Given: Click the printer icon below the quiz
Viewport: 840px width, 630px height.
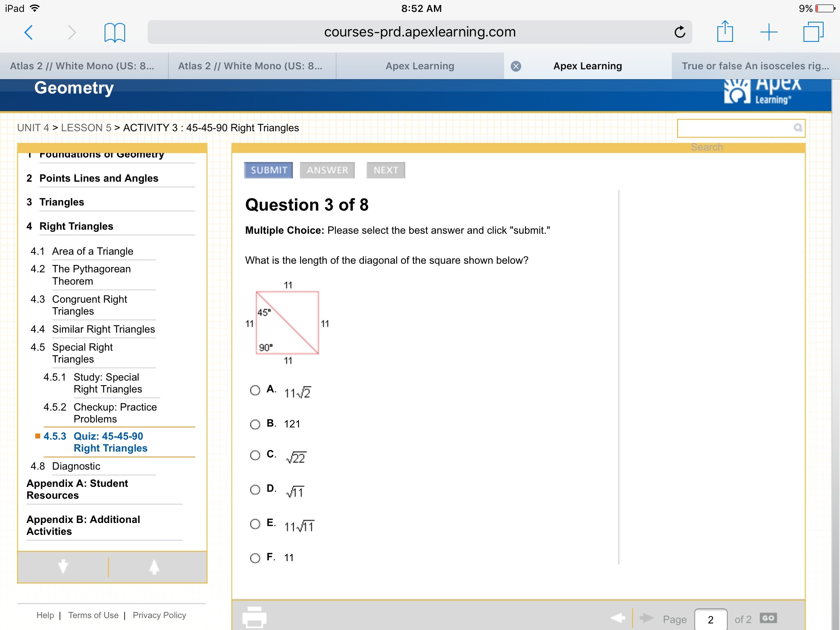Looking at the screenshot, I should 254,617.
